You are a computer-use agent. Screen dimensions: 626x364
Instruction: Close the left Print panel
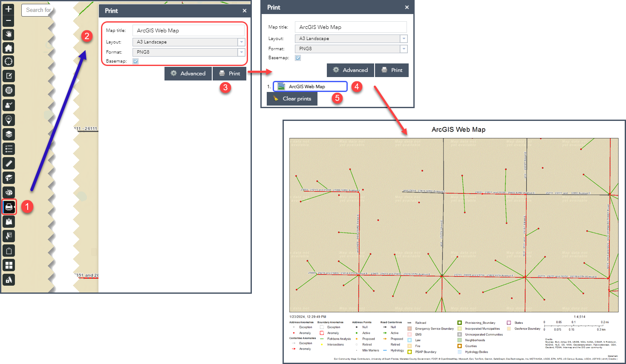tap(244, 11)
